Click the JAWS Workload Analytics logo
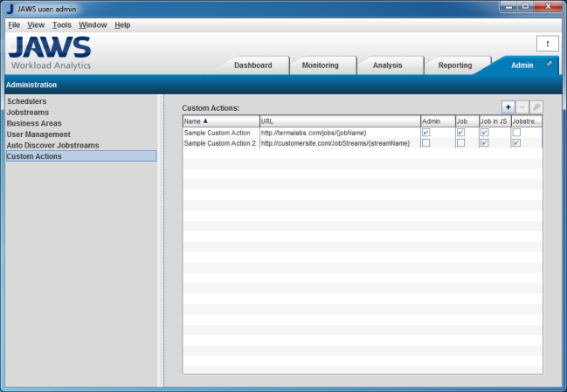Screen dimensions: 567x392 [50, 52]
